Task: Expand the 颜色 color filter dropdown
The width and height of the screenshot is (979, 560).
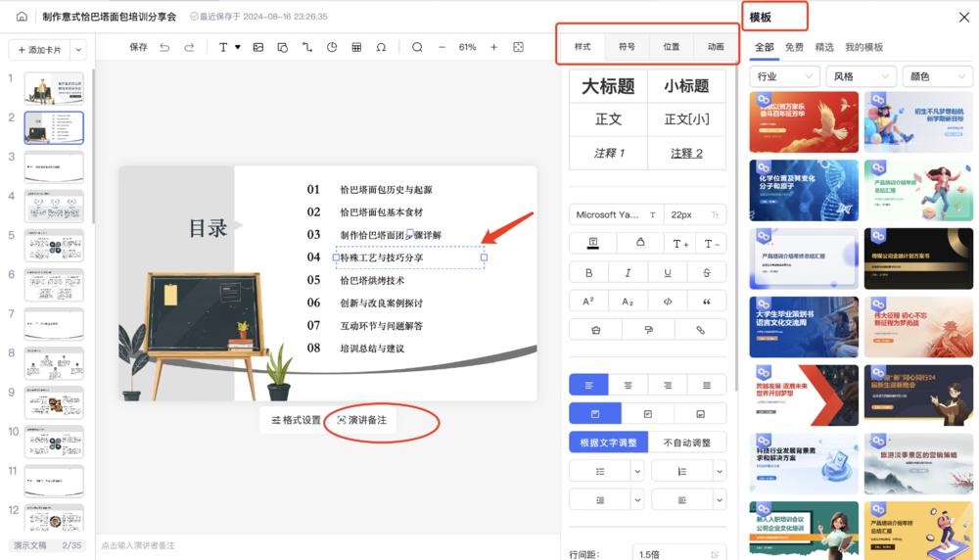Action: click(937, 76)
